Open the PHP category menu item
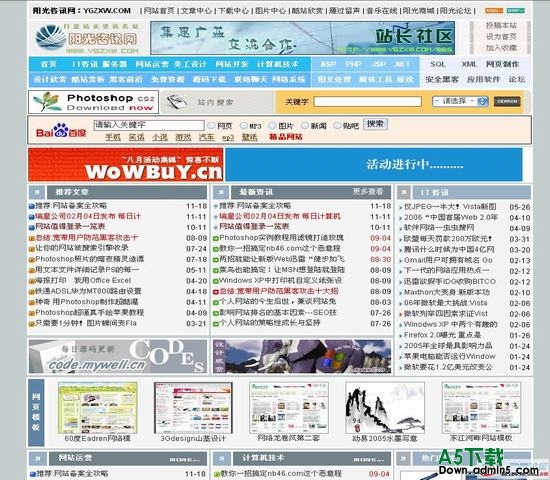The image size is (550, 480). [x=353, y=64]
